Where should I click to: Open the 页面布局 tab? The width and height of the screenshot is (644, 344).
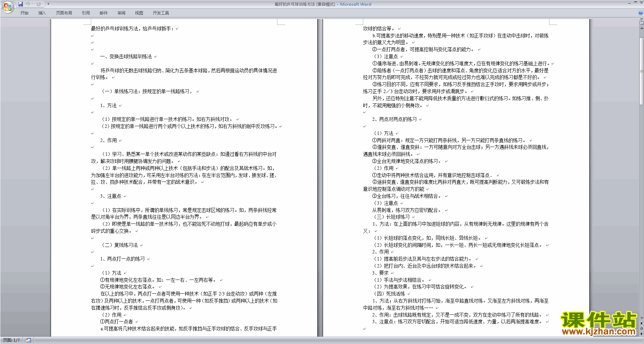tap(64, 13)
